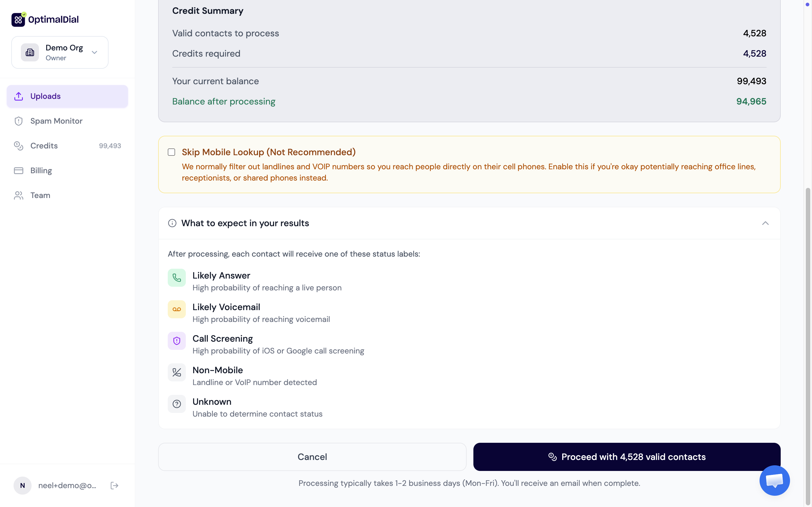Click the logout icon beside the email

point(114,485)
